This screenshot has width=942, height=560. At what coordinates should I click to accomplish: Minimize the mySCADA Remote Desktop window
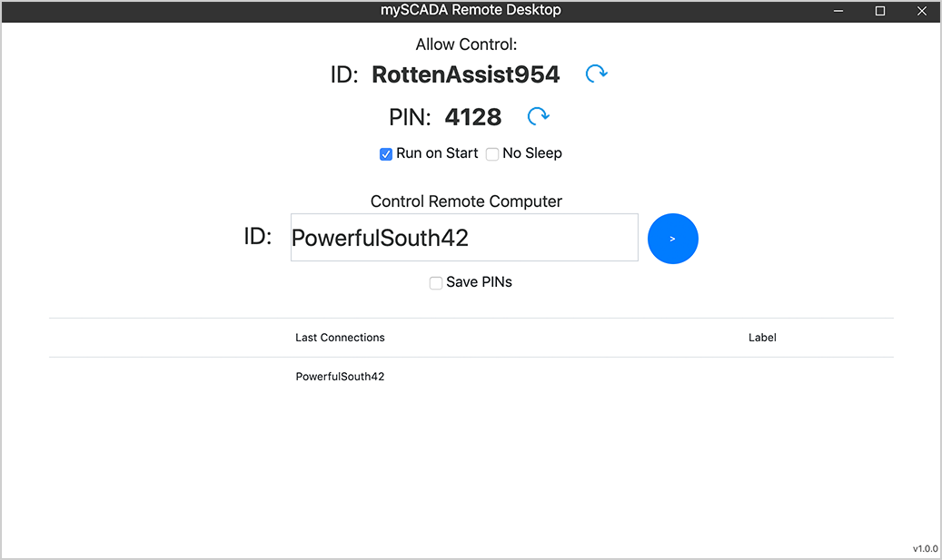pos(838,11)
